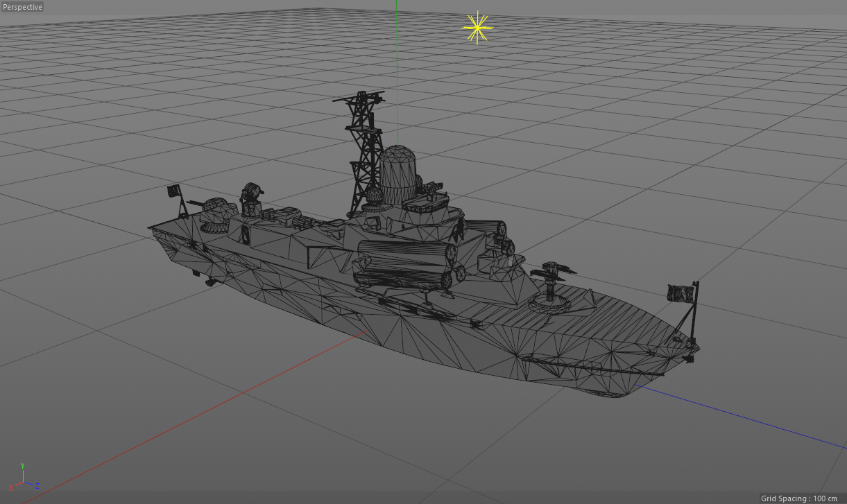847x504 pixels.
Task: Click the green world axis line
Action: tap(397, 69)
